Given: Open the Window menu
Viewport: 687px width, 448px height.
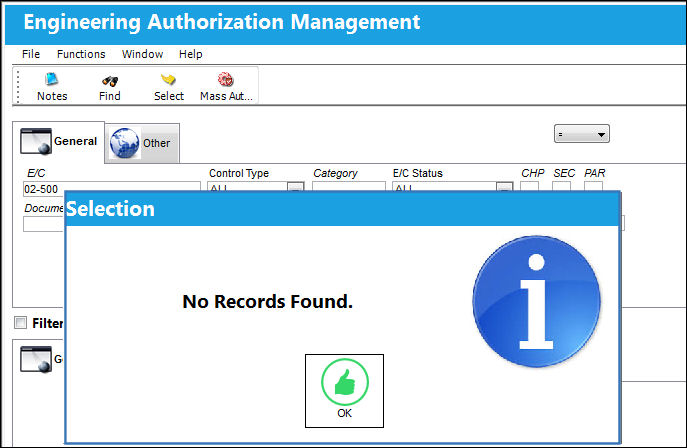Looking at the screenshot, I should pyautogui.click(x=142, y=54).
